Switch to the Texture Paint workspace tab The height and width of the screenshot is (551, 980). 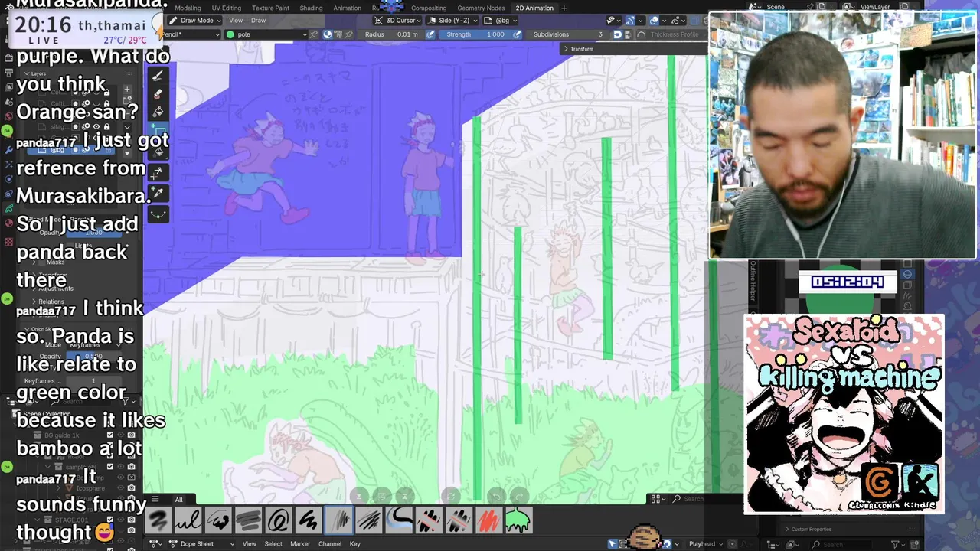coord(270,8)
